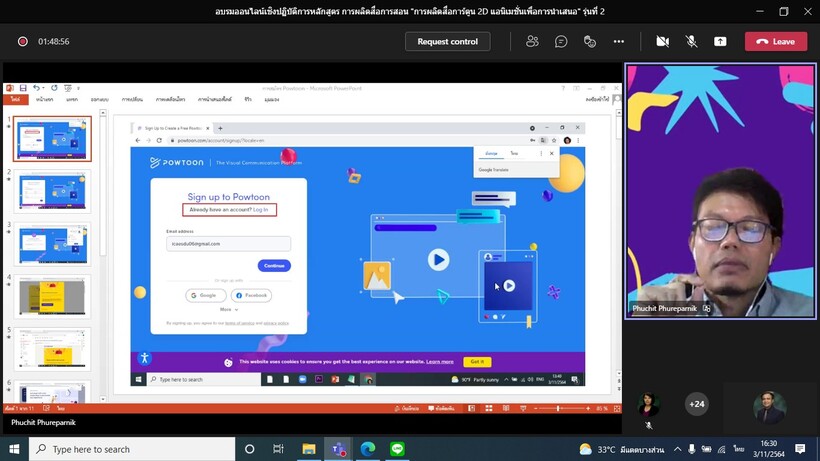Select slide 3 thumbnail

click(52, 244)
